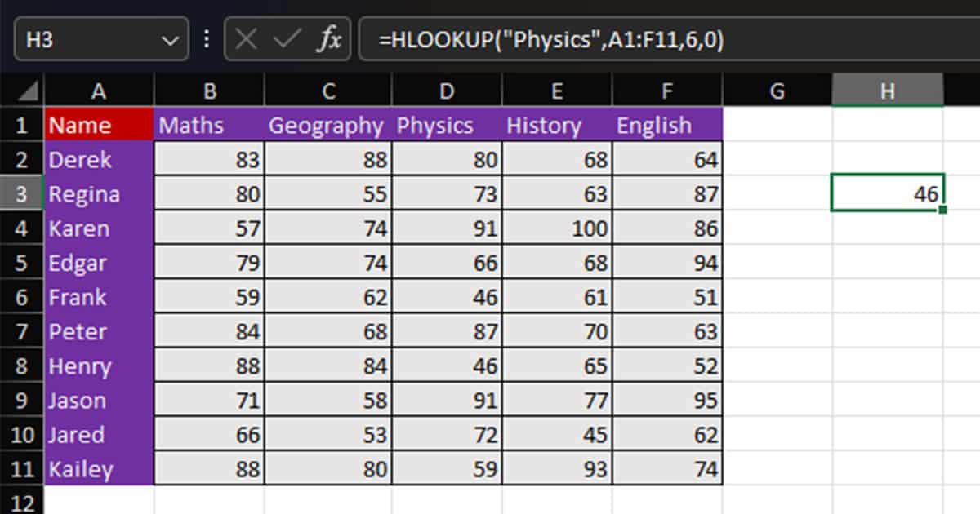The image size is (980, 514).
Task: Click the Physics column header label
Action: 434,125
